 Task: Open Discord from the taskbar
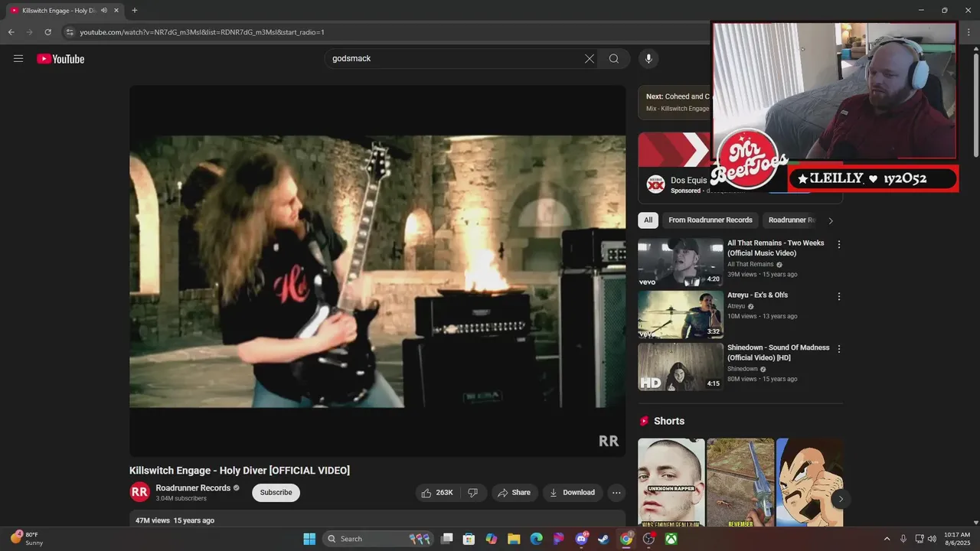click(x=581, y=539)
